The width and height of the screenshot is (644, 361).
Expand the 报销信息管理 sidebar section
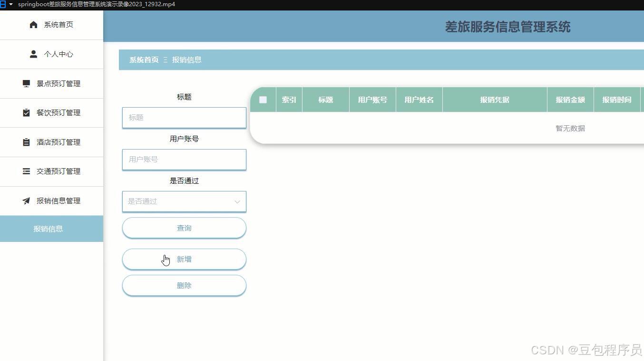(59, 201)
